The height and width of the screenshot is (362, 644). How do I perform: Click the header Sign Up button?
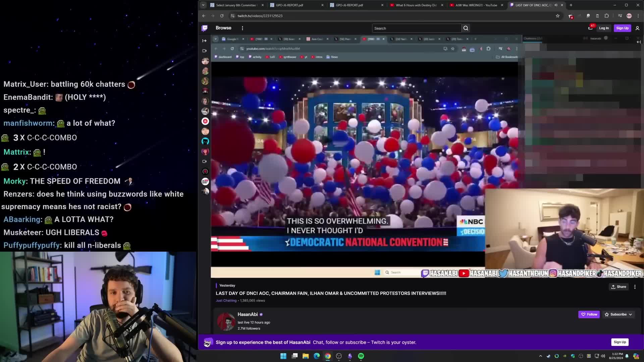tap(622, 28)
